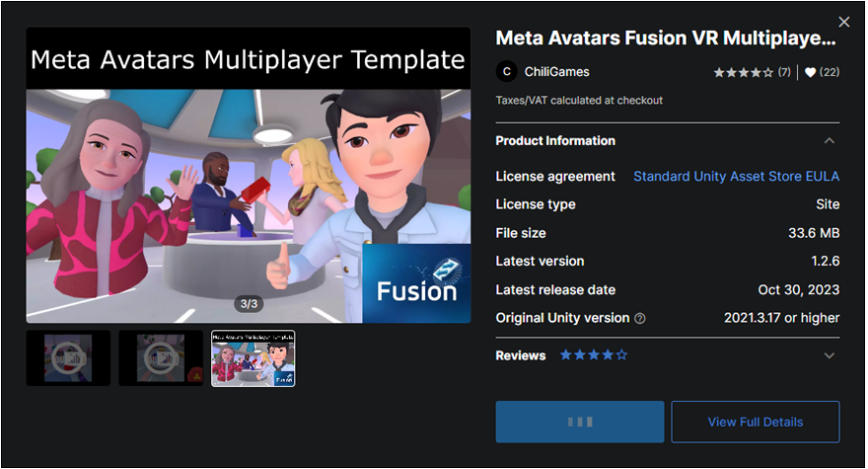The image size is (868, 469).
Task: Click the Taxes/VAT calculated at checkout text
Action: pyautogui.click(x=579, y=101)
